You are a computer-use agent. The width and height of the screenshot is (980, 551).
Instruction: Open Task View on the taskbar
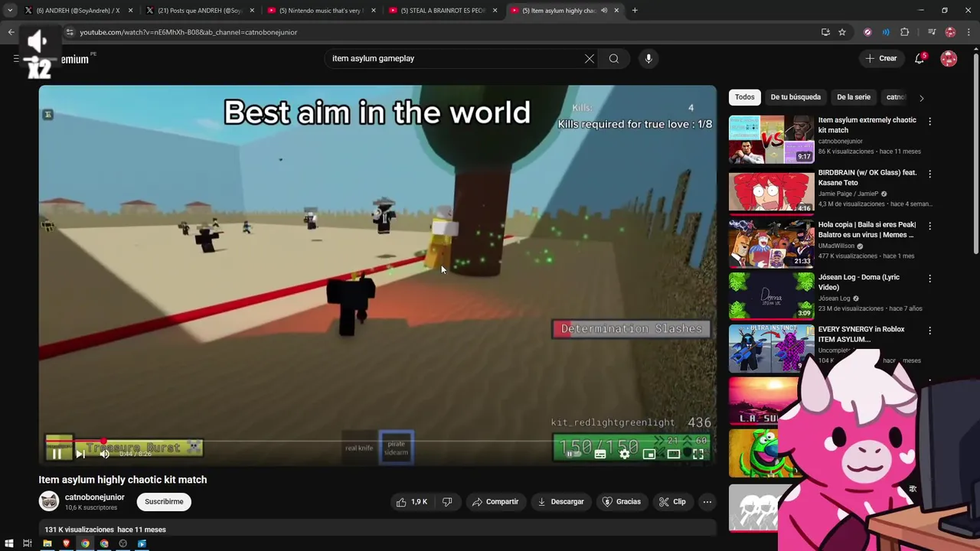coord(27,544)
